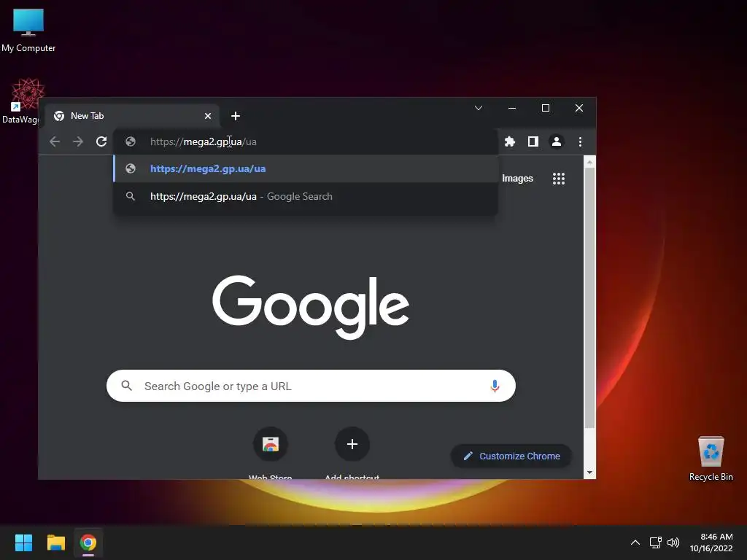Screen dimensions: 747x560
Task: Click the vertical scrollbar thumb
Action: tap(589, 297)
